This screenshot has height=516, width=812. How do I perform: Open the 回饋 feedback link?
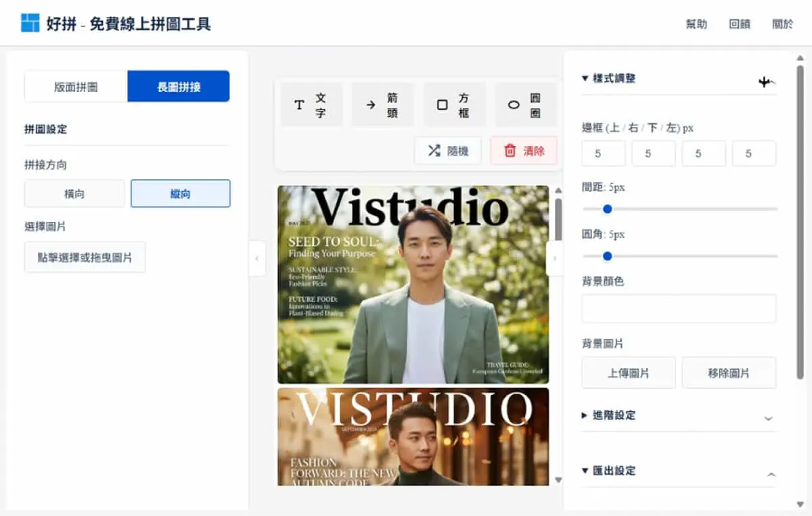740,24
